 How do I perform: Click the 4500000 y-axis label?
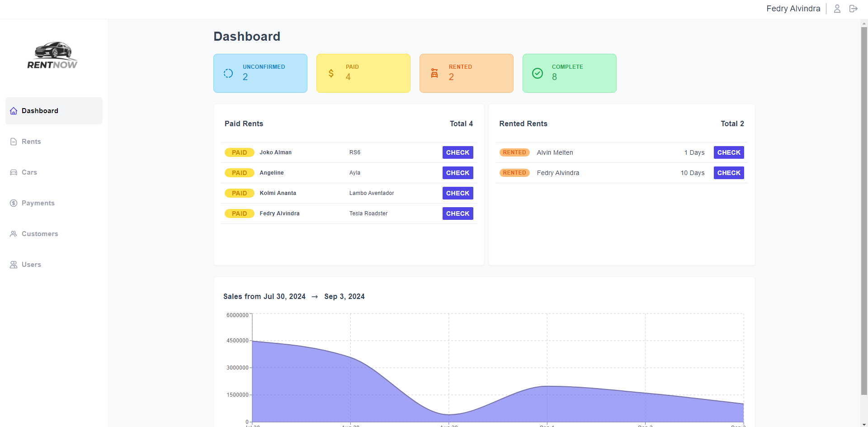tap(237, 341)
